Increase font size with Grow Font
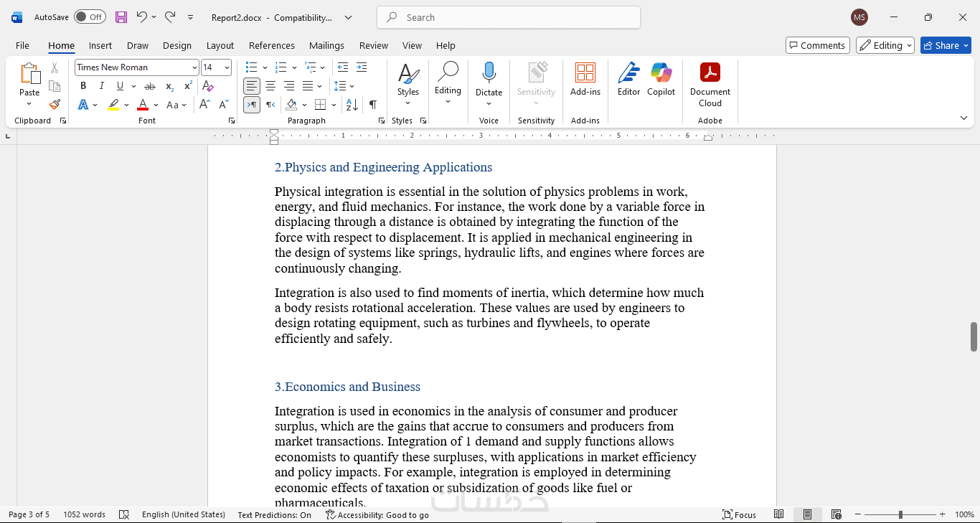 point(204,105)
